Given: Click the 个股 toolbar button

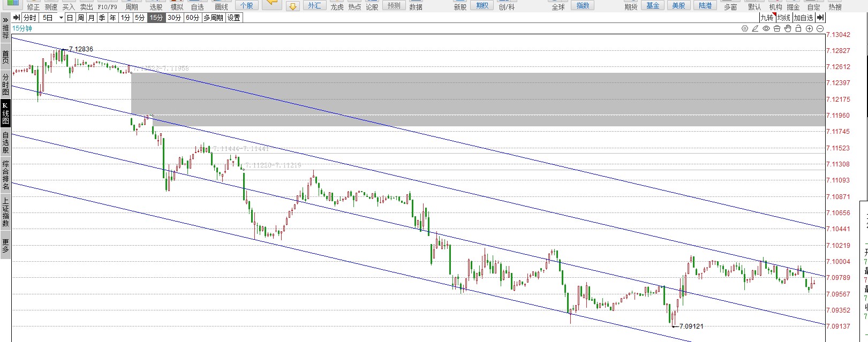Looking at the screenshot, I should pyautogui.click(x=247, y=5).
